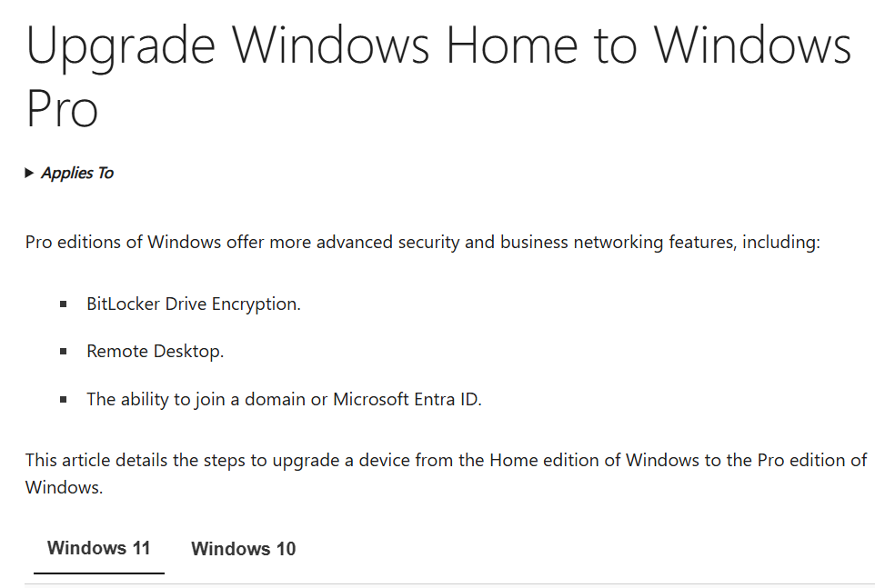Click the 'Home edition of Windows' phrase

pos(594,461)
